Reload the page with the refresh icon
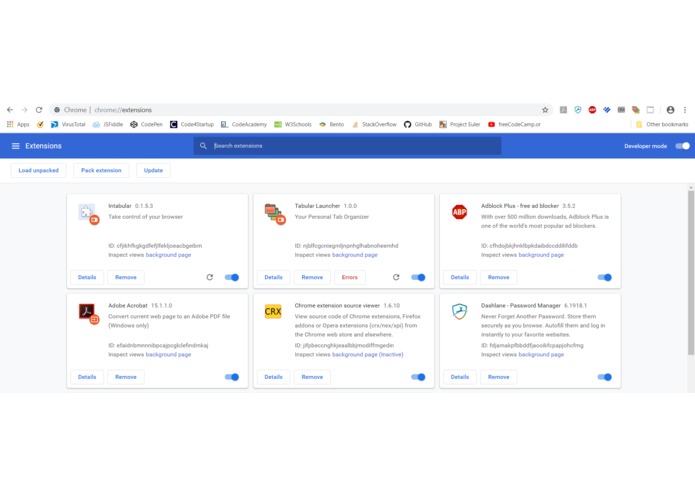This screenshot has width=695, height=494. tap(39, 110)
